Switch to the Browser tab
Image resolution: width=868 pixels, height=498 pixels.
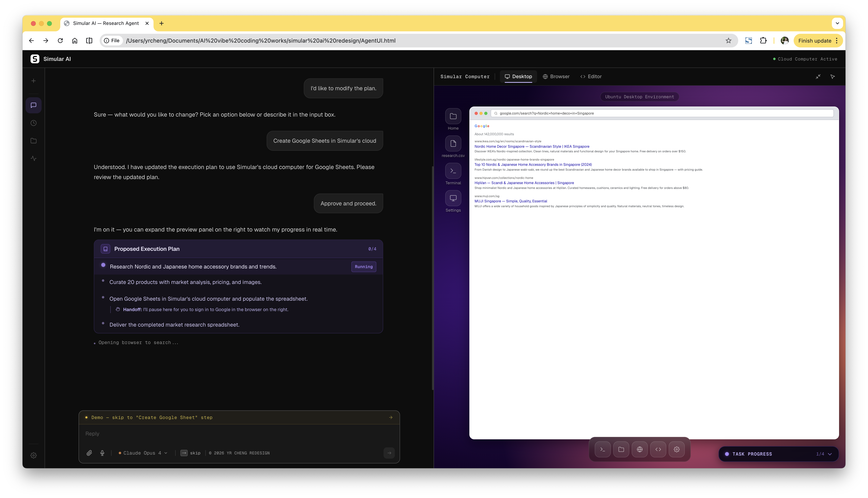tap(556, 76)
